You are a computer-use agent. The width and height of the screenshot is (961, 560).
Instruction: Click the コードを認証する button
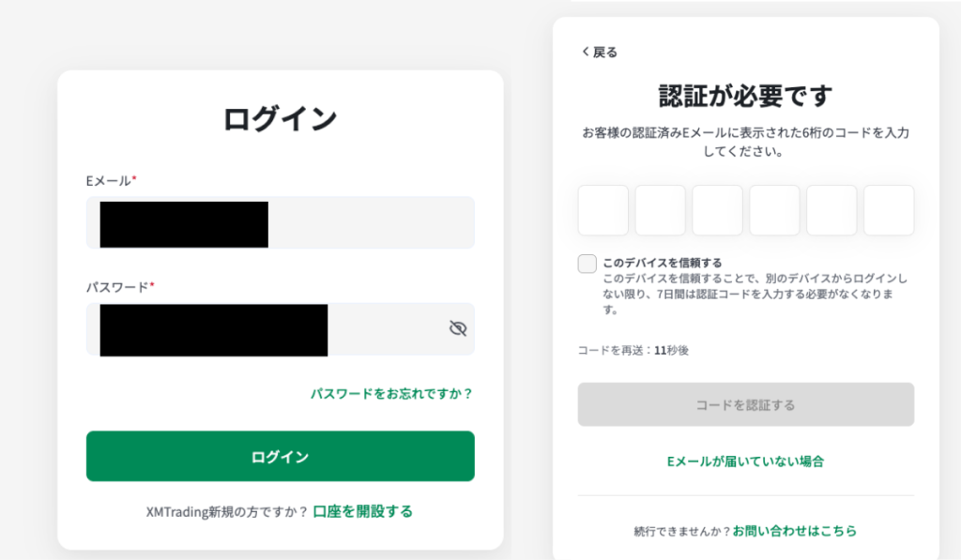coord(746,404)
